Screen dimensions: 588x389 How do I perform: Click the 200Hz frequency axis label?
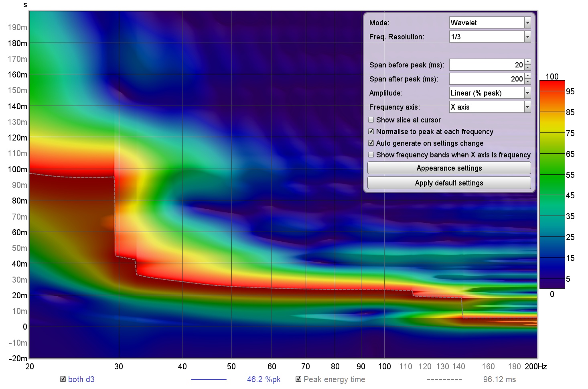536,366
